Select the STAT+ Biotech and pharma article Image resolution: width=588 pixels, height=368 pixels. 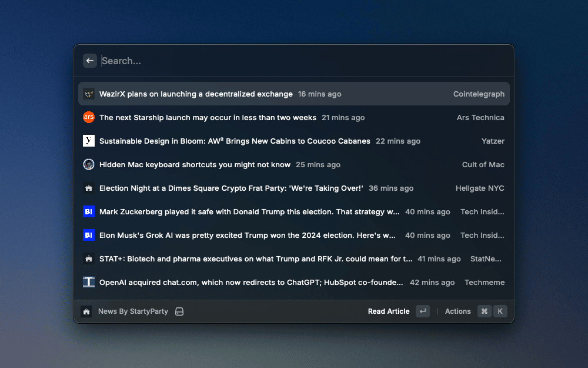pyautogui.click(x=294, y=258)
